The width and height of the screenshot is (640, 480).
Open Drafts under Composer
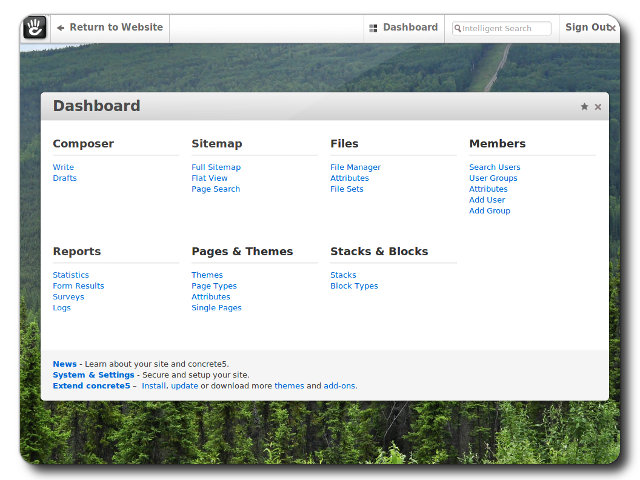[x=64, y=179]
